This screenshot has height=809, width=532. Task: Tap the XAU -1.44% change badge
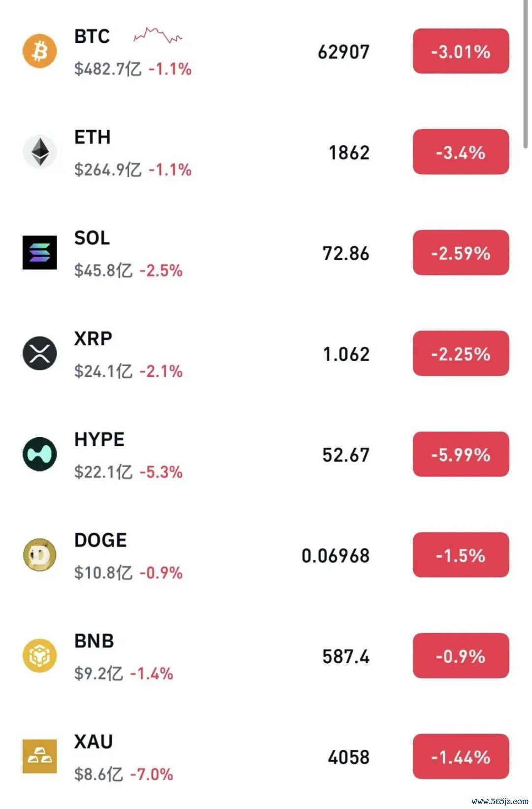(461, 756)
